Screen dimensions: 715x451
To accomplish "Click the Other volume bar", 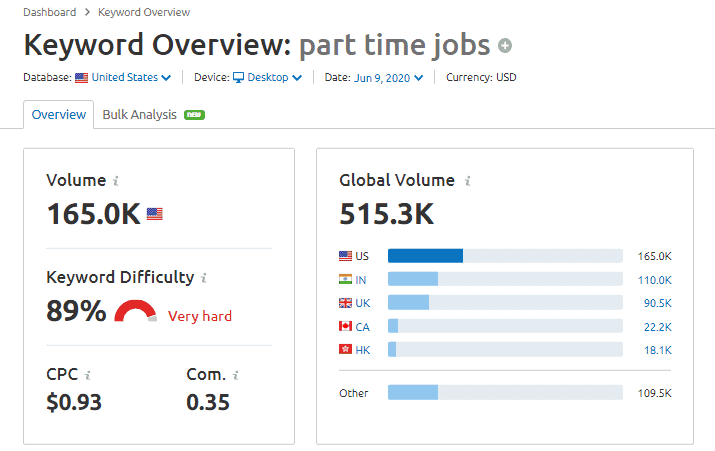I will coord(505,392).
